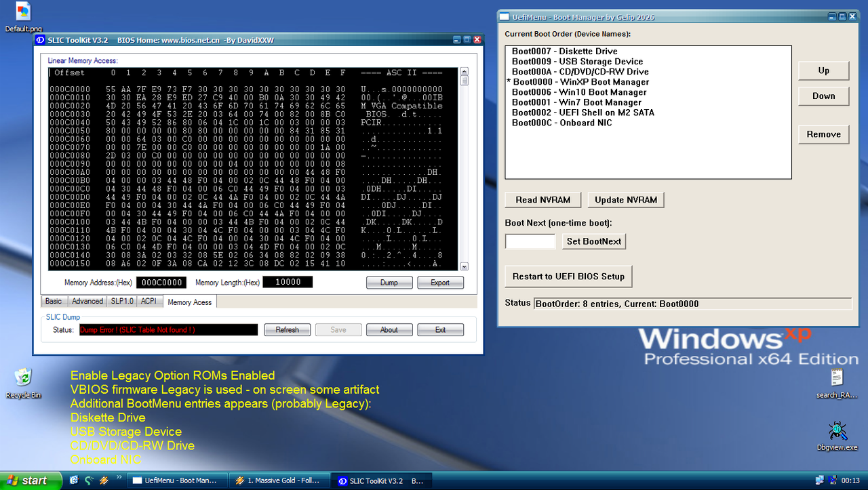
Task: Maximize the UefiMenu window
Action: (842, 16)
